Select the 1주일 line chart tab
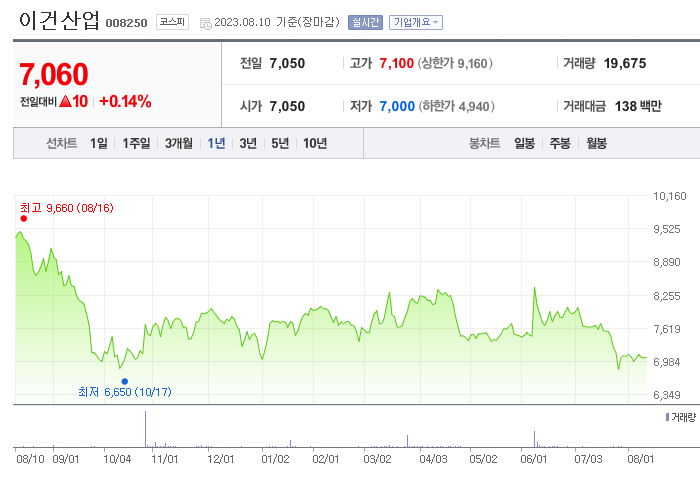 136,143
